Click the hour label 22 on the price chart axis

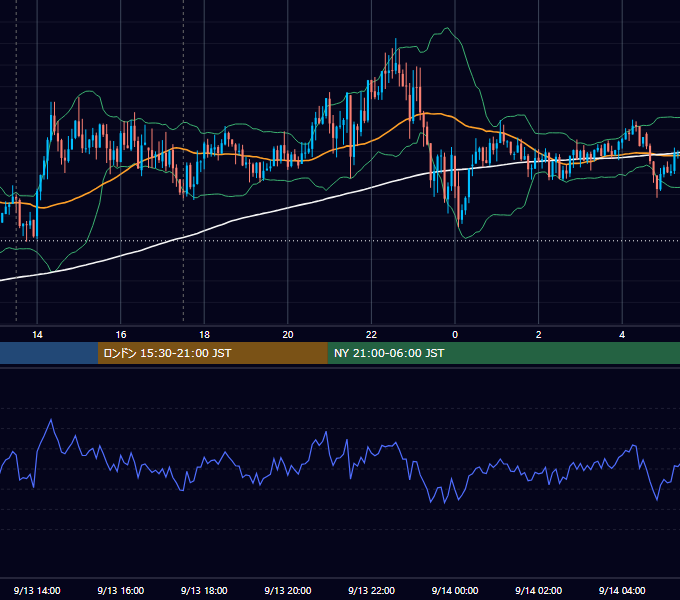pyautogui.click(x=371, y=335)
